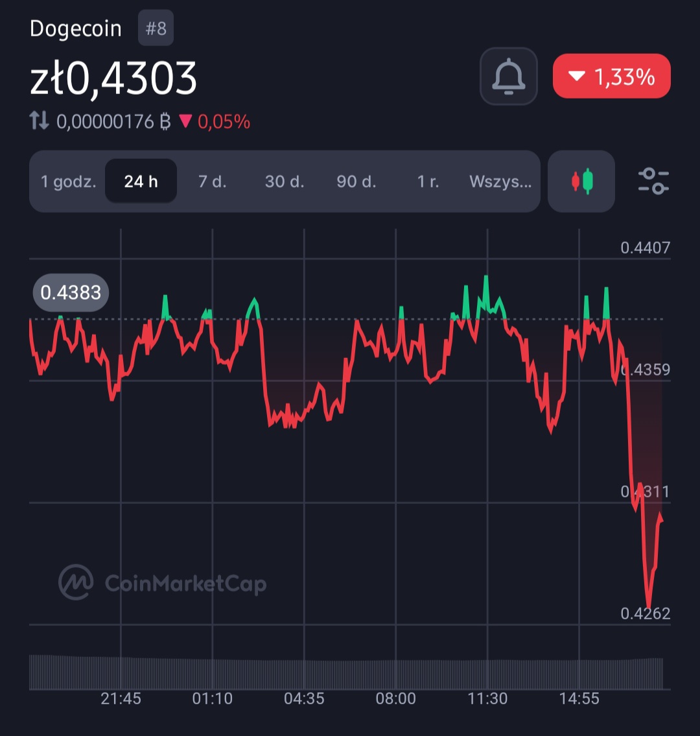Tap the Dogecoin title text
Screen dimensions: 700x736
pyautogui.click(x=76, y=29)
